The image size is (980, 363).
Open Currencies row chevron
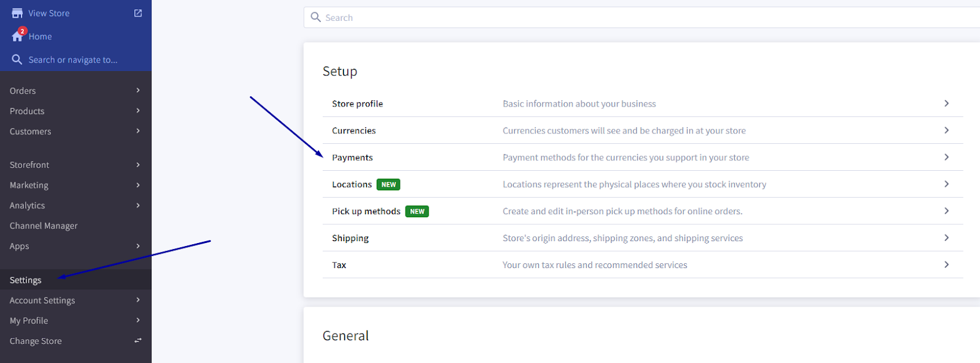(x=946, y=130)
